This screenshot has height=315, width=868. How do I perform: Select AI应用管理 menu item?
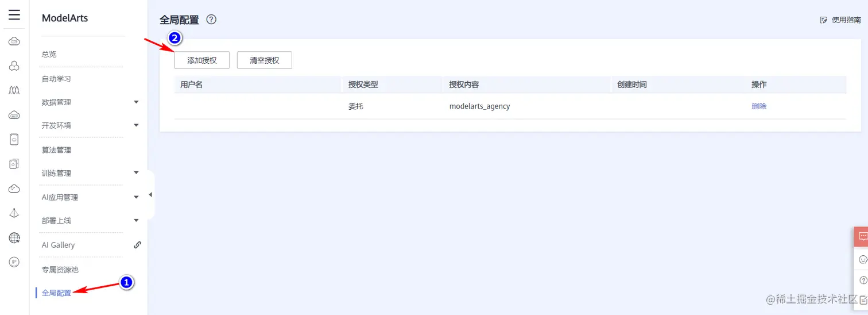tap(60, 197)
